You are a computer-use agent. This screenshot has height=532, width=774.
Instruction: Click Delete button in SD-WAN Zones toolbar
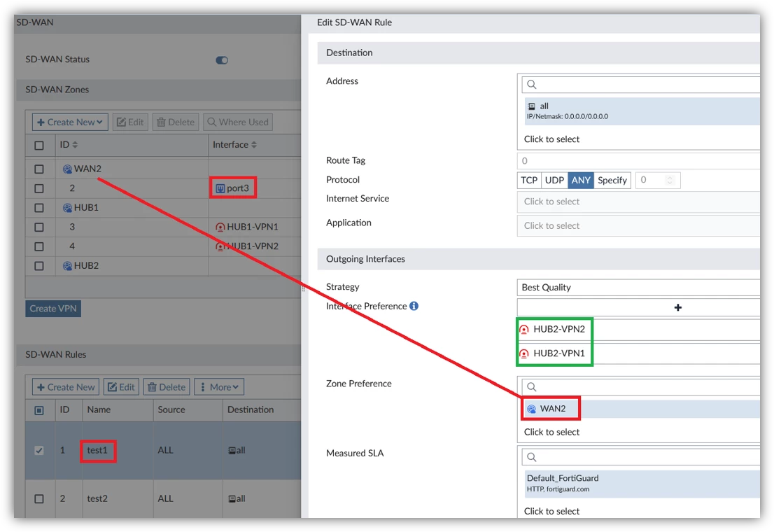tap(176, 122)
